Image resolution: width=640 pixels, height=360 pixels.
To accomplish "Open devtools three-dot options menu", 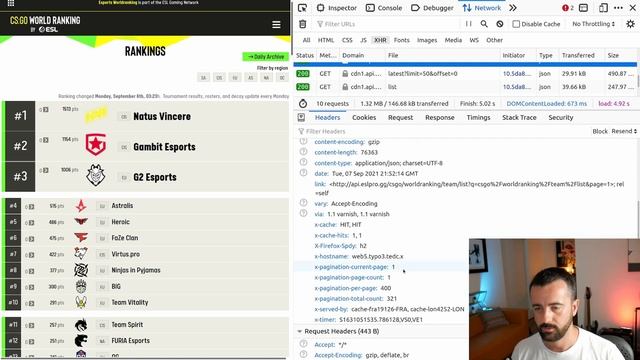I will point(618,8).
